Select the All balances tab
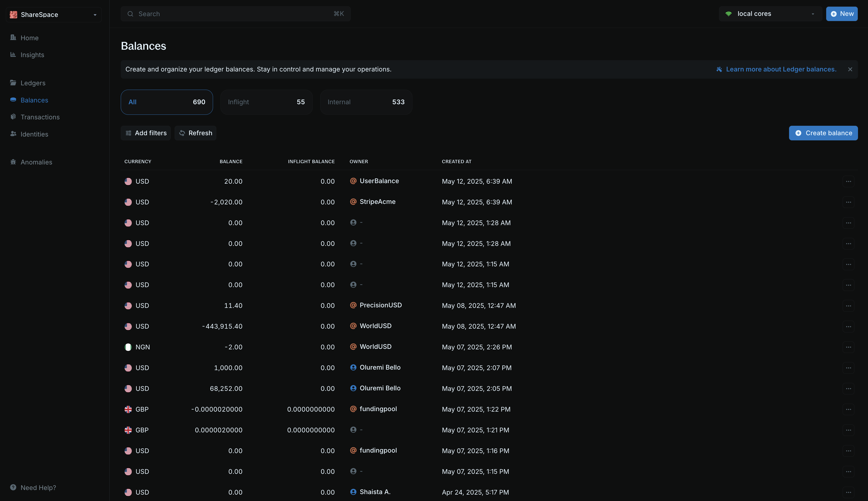Image resolution: width=868 pixels, height=501 pixels. pyautogui.click(x=167, y=102)
